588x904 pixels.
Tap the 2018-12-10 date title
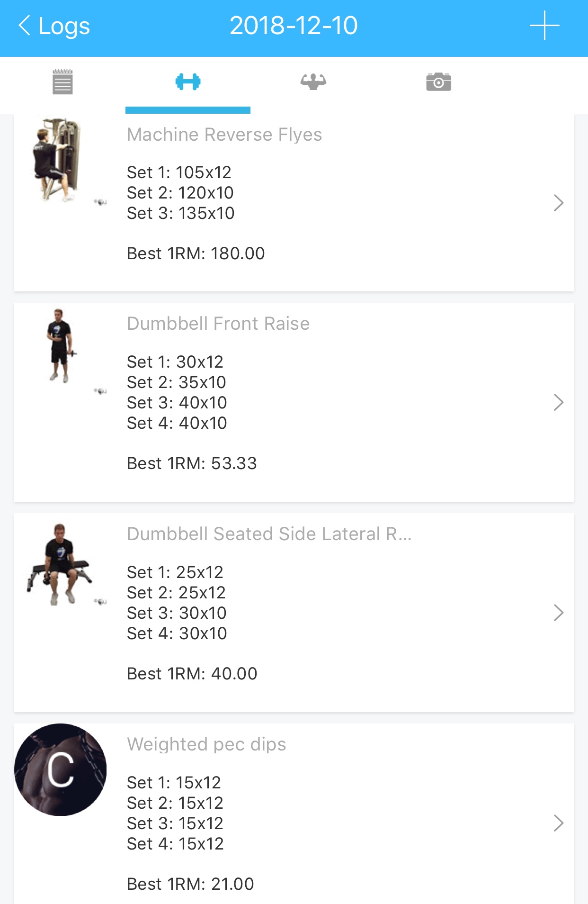(x=294, y=26)
